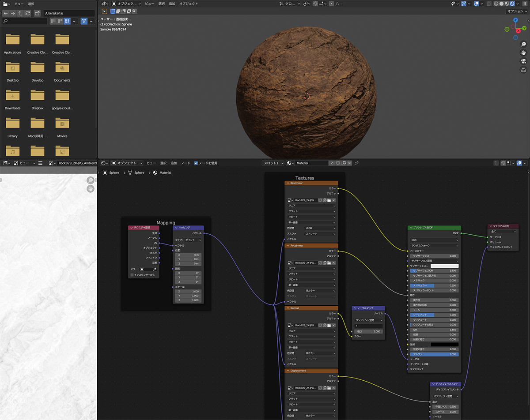Open the 追加 menu in the 3D viewport
Screen dimensions: 530x420
172,4
